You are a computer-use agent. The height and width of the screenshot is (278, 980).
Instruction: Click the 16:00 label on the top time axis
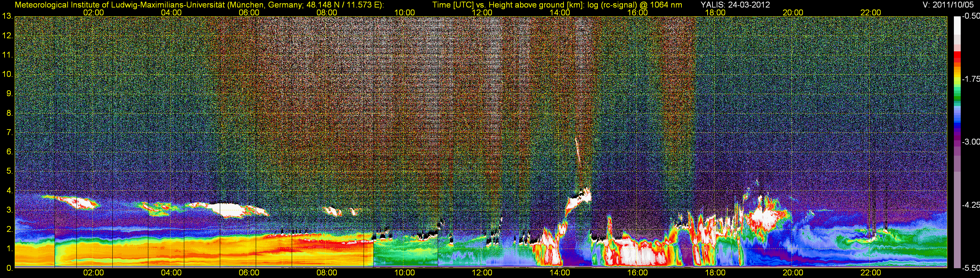[x=637, y=12]
